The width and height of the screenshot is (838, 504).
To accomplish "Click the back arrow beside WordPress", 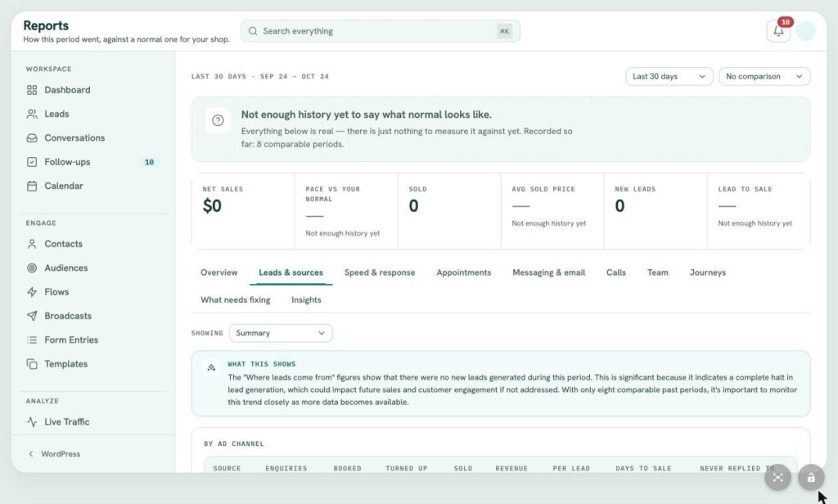I will [31, 454].
